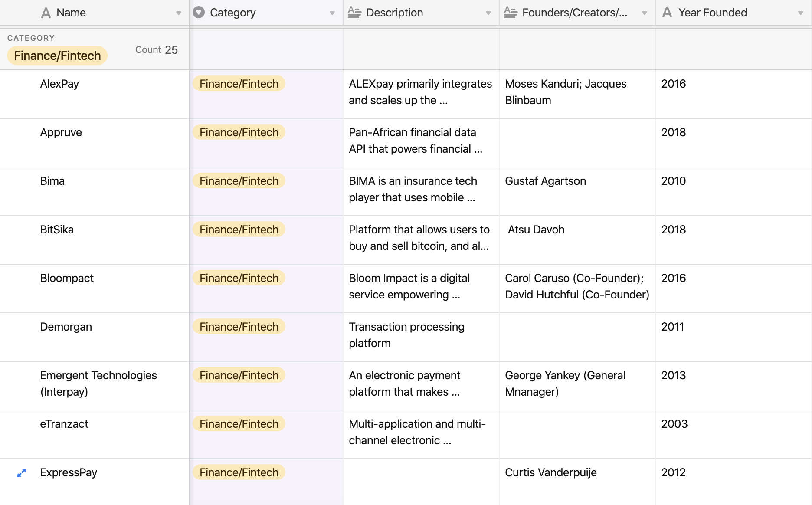Screen dimensions: 812x505
Task: Open the Year Founded column dropdown arrow
Action: click(801, 13)
